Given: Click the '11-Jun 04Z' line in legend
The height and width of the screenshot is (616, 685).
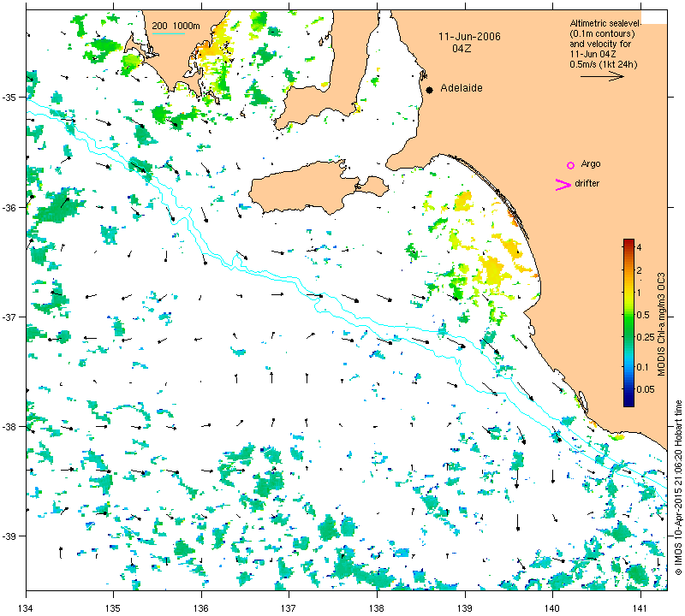Looking at the screenshot, I should [x=593, y=54].
